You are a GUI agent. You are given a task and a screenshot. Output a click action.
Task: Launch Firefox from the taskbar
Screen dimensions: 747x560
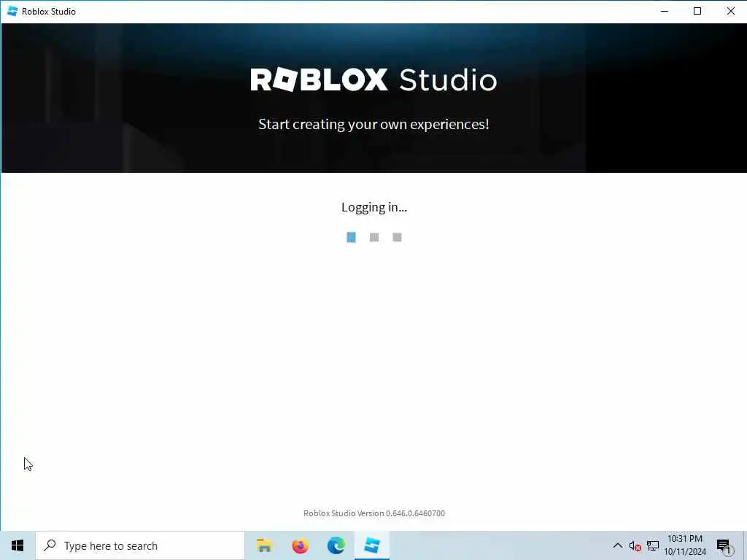tap(300, 545)
